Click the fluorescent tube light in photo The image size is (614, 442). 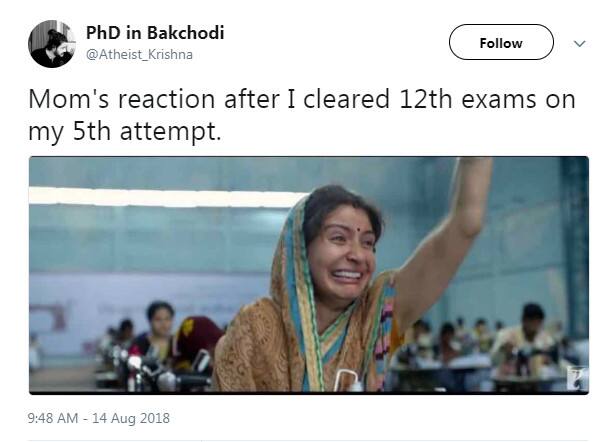(x=164, y=197)
